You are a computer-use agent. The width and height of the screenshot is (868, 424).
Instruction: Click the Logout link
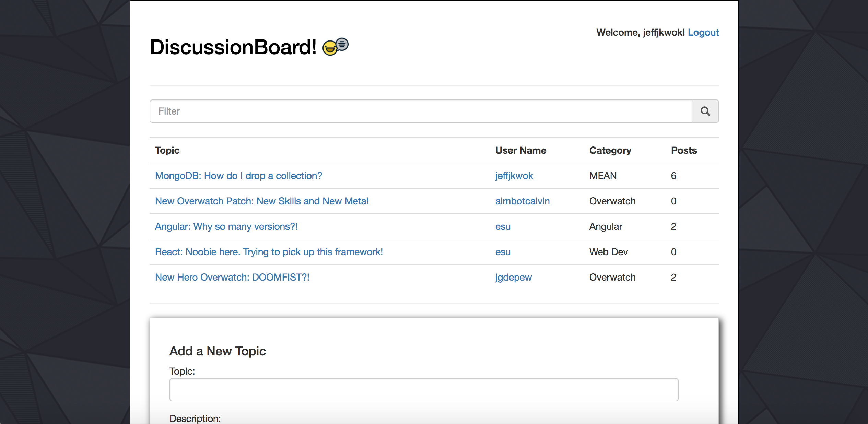click(x=703, y=32)
